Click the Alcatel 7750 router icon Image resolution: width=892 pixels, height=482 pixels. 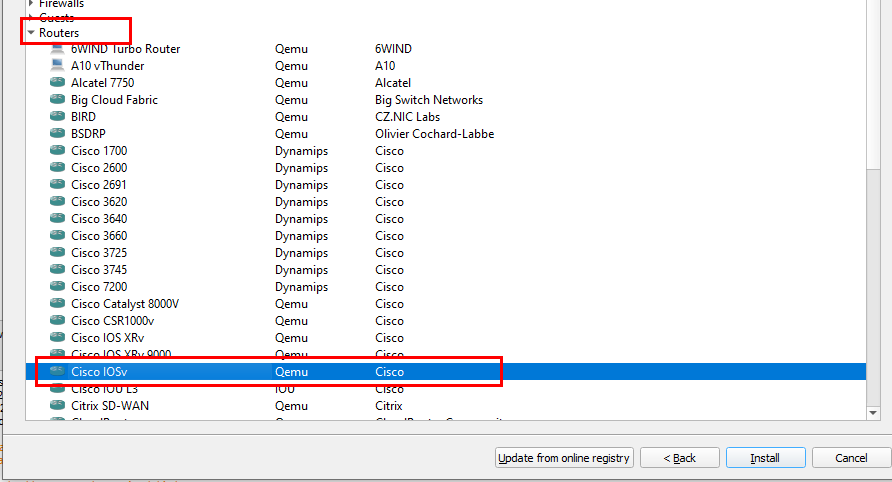[57, 83]
